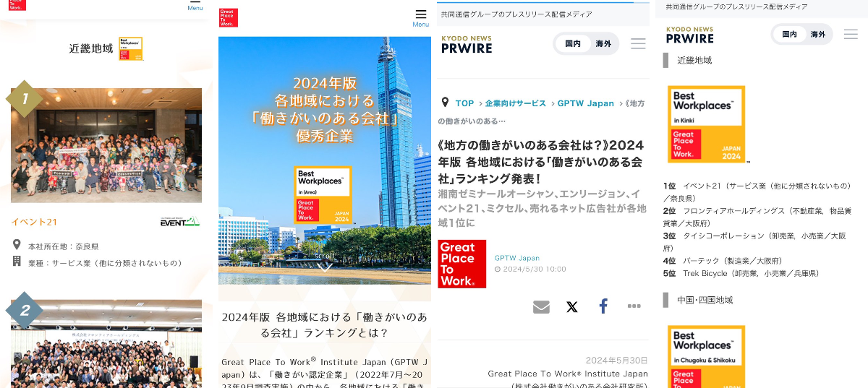This screenshot has width=868, height=388.
Task: Open GPTW Japan breadcrumb link
Action: coord(586,103)
